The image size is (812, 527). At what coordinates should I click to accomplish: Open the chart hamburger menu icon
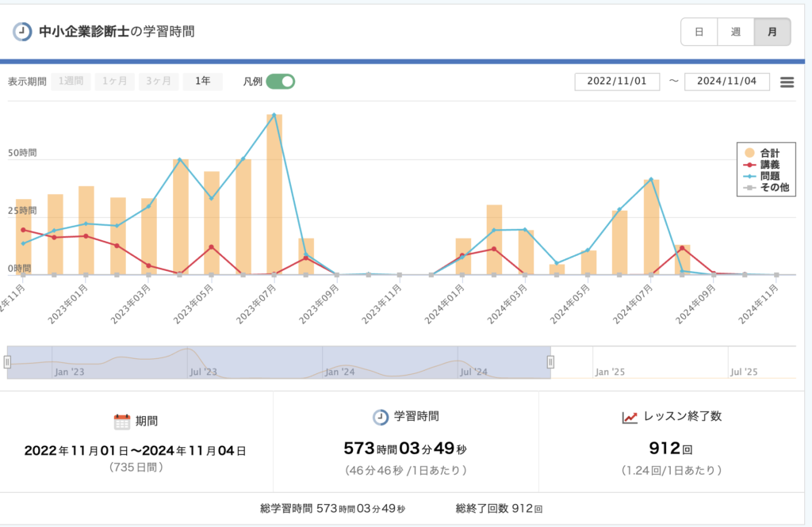(x=787, y=82)
